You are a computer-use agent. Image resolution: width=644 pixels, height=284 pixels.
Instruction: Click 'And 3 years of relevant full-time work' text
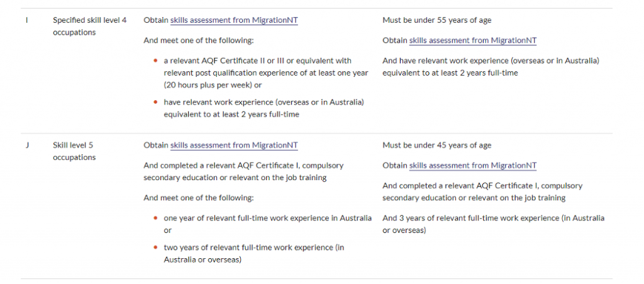pos(493,224)
